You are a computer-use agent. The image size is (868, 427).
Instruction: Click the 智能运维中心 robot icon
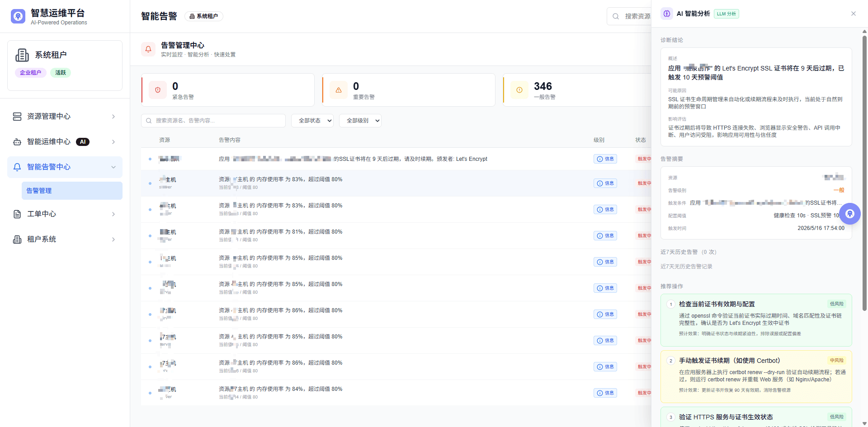(17, 142)
